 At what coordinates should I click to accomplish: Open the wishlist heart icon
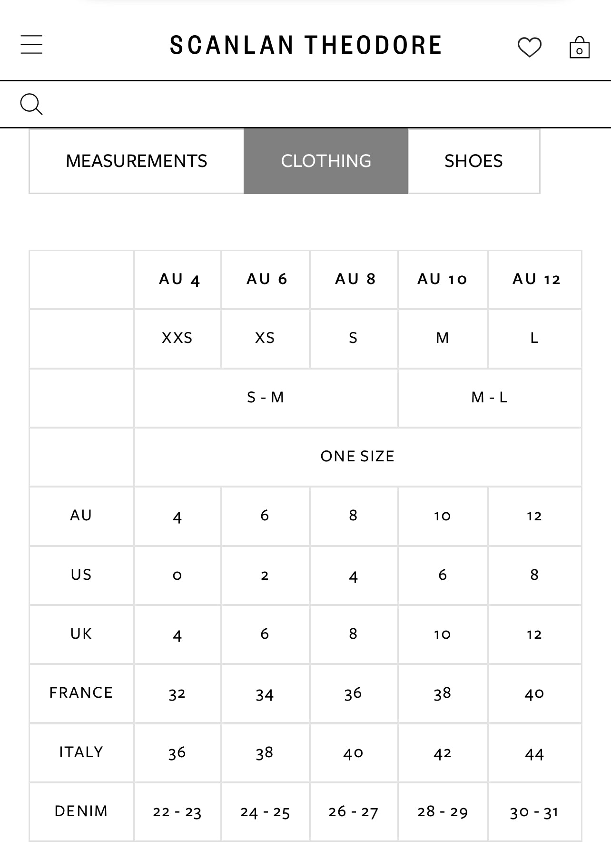pyautogui.click(x=529, y=47)
